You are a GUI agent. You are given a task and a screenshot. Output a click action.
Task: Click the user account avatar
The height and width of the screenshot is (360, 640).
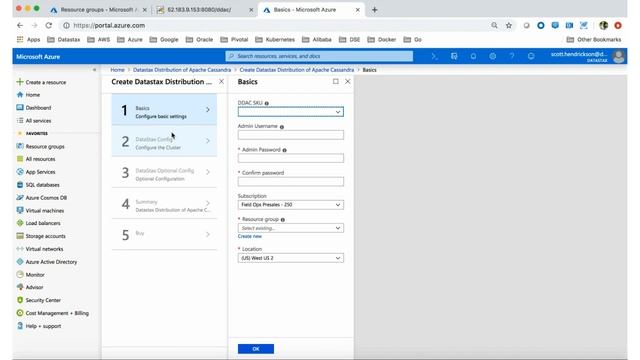(x=618, y=56)
